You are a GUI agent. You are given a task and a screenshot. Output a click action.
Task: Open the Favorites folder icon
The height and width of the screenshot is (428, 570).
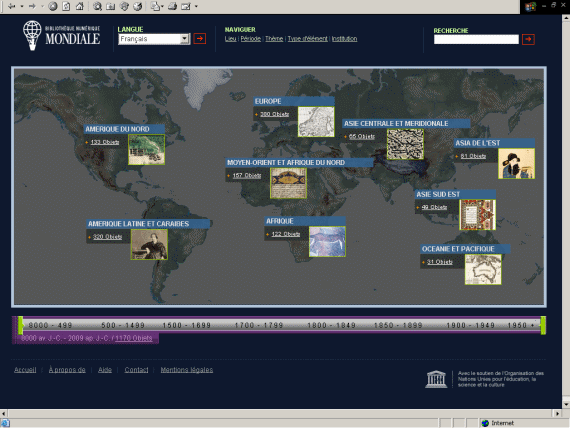[111, 6]
